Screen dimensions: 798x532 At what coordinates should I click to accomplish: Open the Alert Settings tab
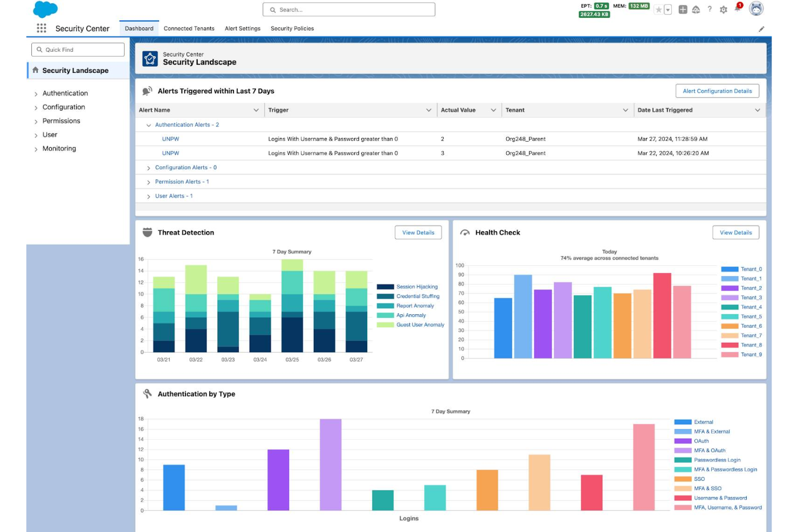(x=242, y=29)
